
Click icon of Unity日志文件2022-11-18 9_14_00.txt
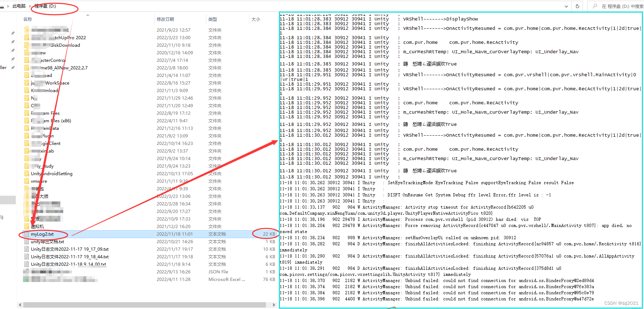point(27,264)
